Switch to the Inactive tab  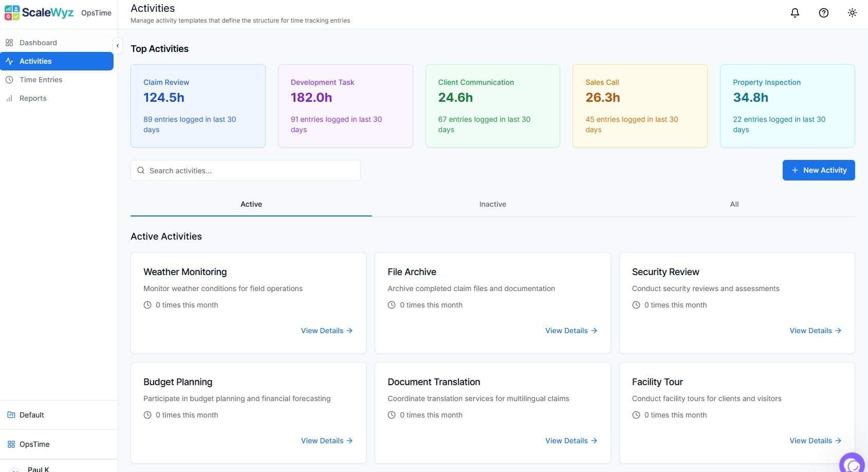click(x=492, y=204)
